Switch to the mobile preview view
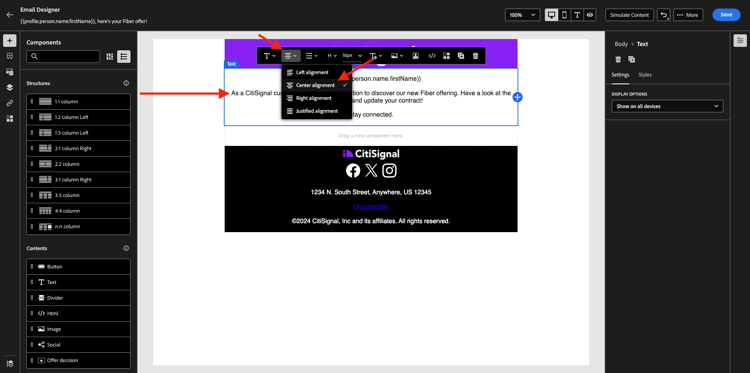Screen dimensions: 750x373 (564, 15)
